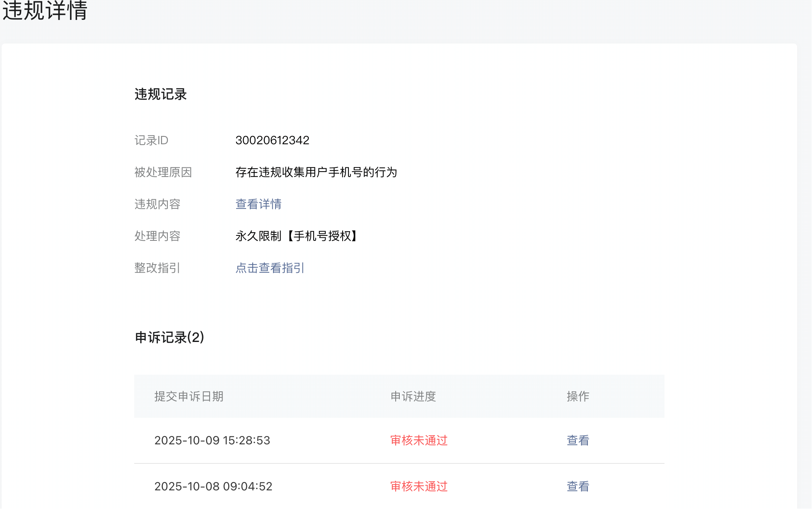Screen dimensions: 812x509
Task: Click the 点击查看指引 rectification guide link
Action: 270,268
